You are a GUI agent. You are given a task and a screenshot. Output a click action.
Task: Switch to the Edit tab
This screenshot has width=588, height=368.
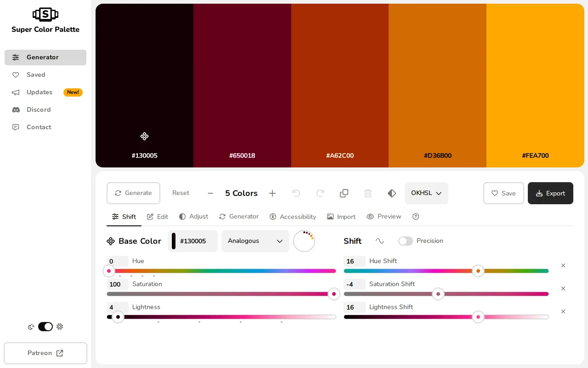click(158, 217)
